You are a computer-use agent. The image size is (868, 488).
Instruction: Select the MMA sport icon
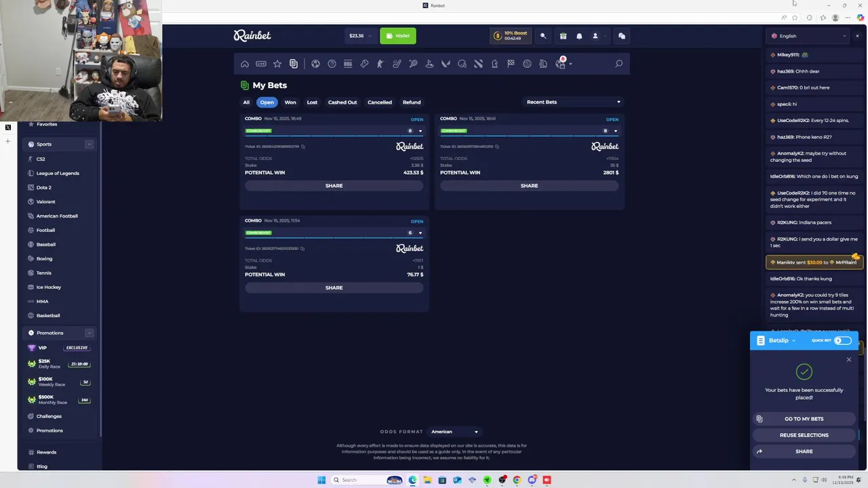[348, 64]
